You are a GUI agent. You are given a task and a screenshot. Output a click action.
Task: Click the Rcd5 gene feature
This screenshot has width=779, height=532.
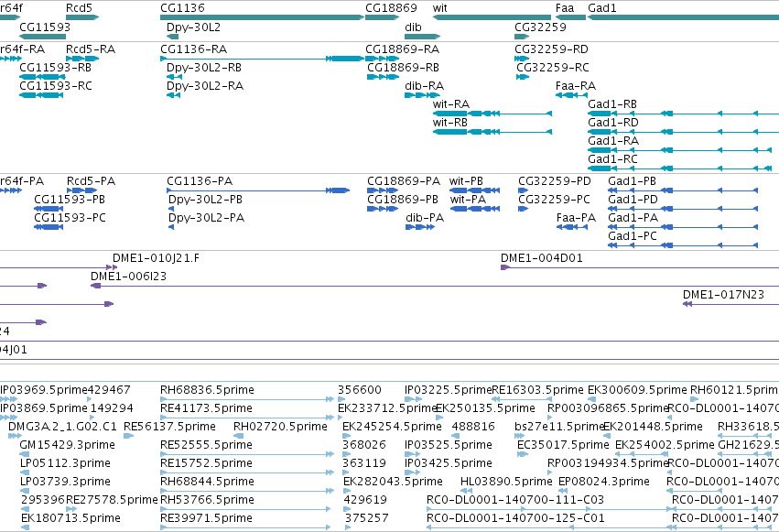pyautogui.click(x=82, y=17)
